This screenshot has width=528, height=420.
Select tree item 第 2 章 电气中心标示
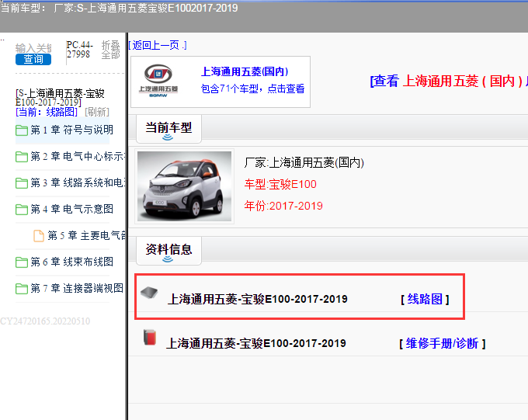(x=78, y=156)
